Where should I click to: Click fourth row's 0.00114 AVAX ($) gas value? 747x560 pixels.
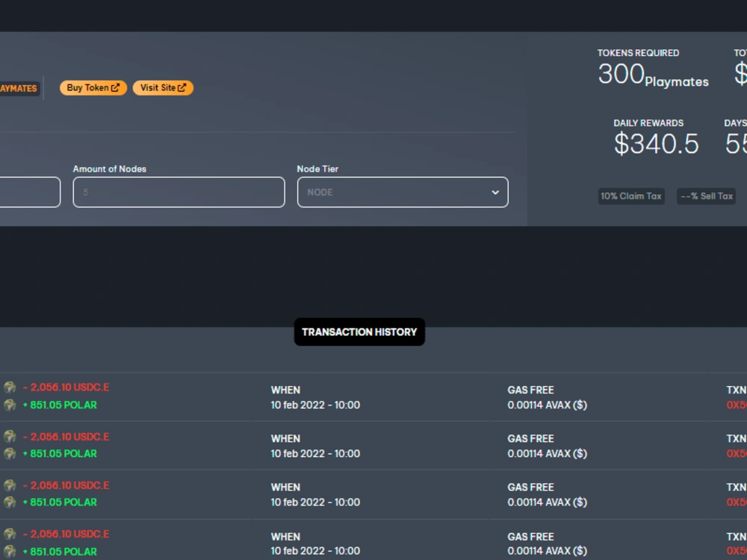[x=548, y=550]
